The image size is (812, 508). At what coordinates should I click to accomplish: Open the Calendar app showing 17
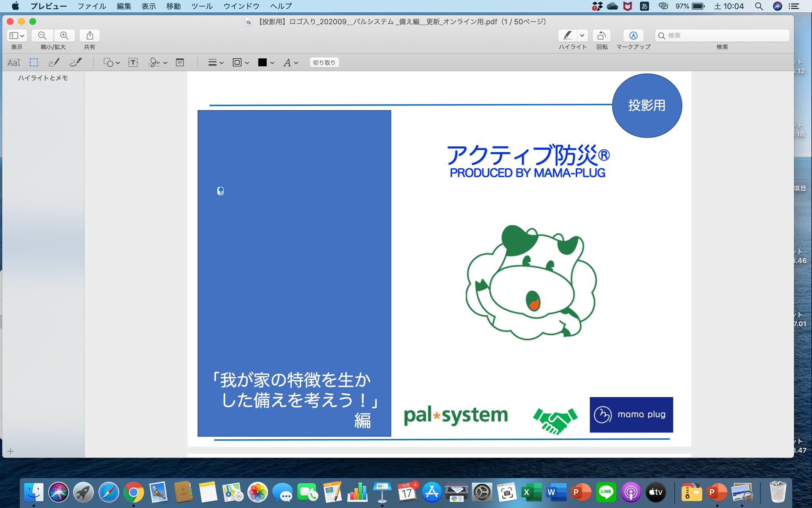[x=407, y=493]
